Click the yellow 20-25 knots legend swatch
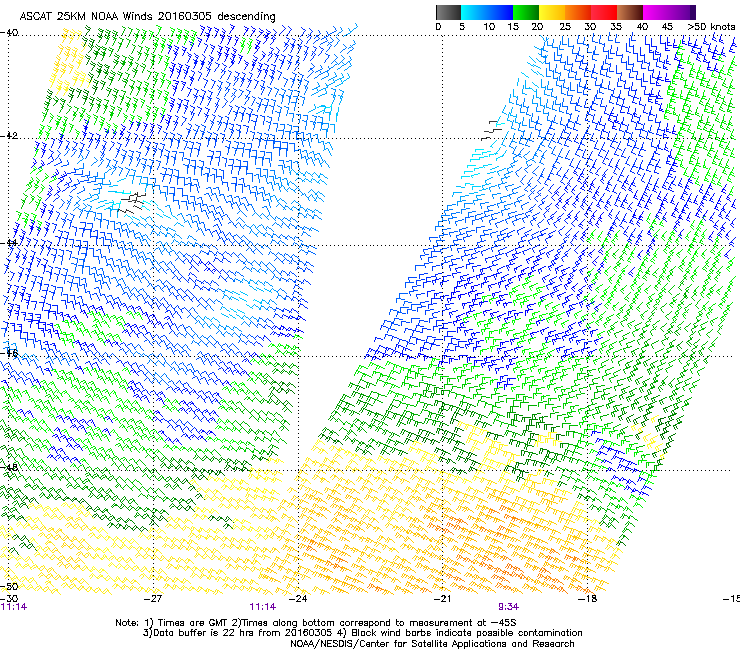This screenshot has height=650, width=740. pos(552,12)
